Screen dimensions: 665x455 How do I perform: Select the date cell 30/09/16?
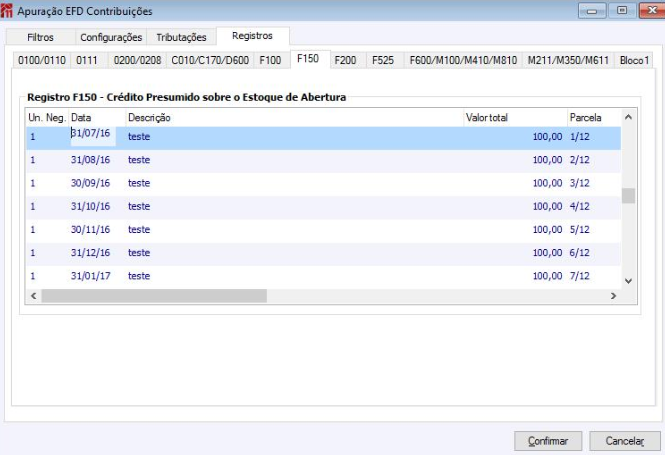pos(90,183)
